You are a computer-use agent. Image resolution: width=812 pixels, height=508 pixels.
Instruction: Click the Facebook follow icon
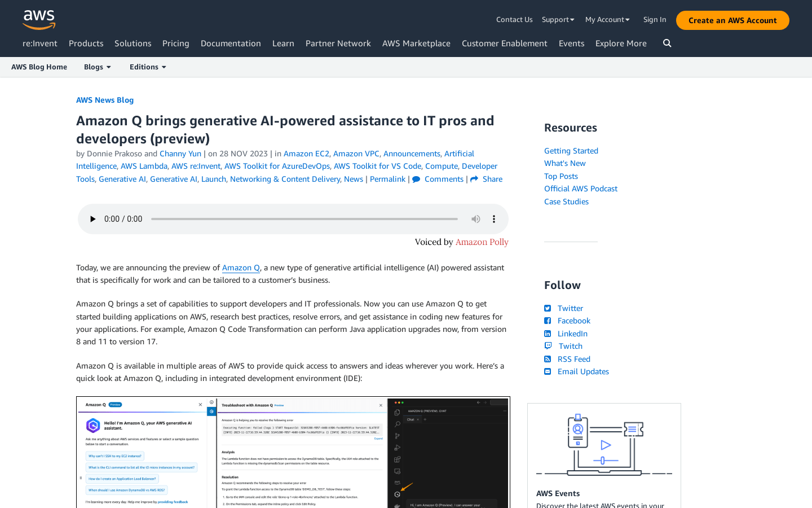(548, 321)
